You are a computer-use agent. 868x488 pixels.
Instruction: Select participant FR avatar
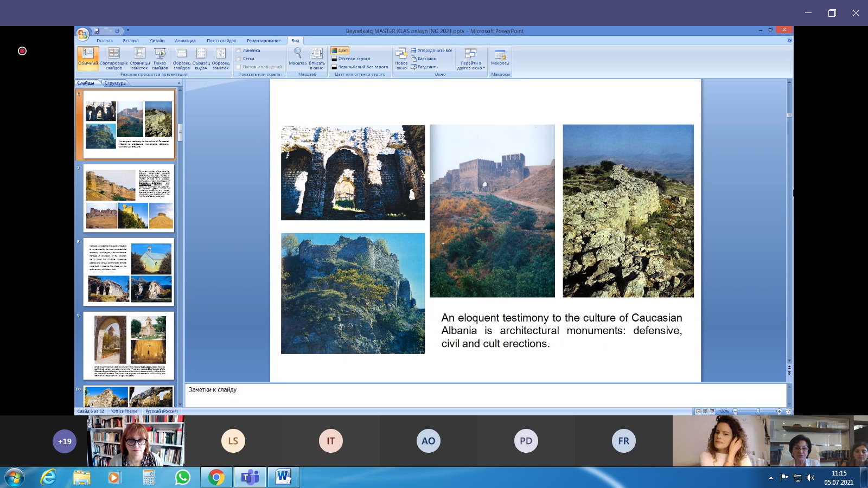coord(624,441)
